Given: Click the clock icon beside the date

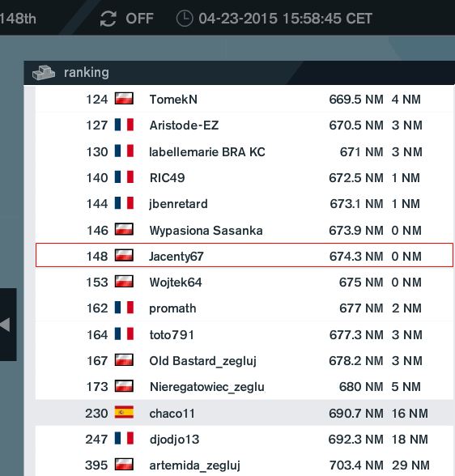Looking at the screenshot, I should (x=185, y=19).
